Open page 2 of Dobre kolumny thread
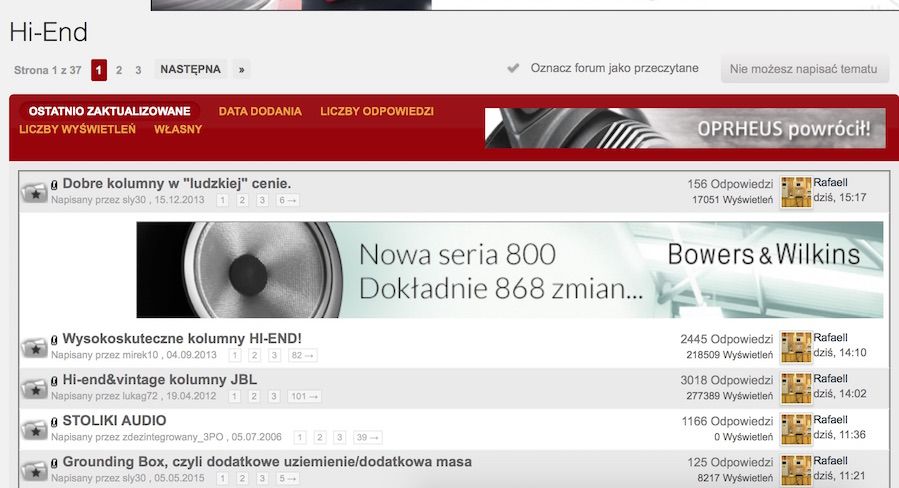The image size is (899, 488). pos(242,201)
